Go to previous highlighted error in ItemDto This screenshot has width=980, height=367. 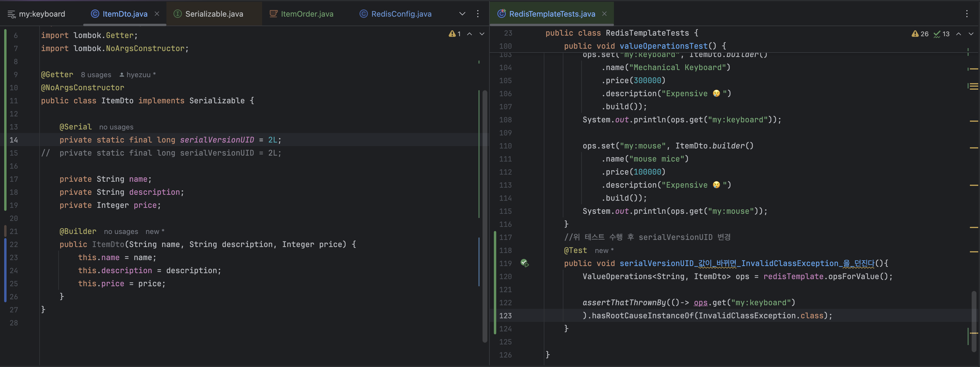pos(470,34)
